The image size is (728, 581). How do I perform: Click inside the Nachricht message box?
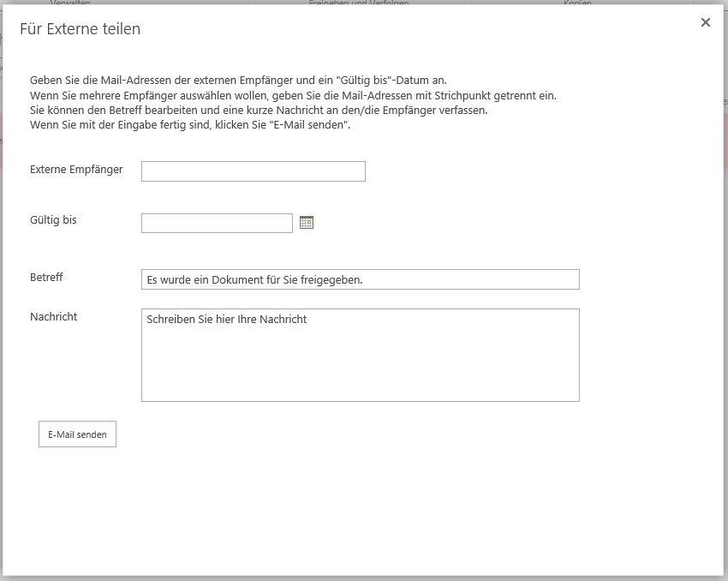pyautogui.click(x=361, y=355)
